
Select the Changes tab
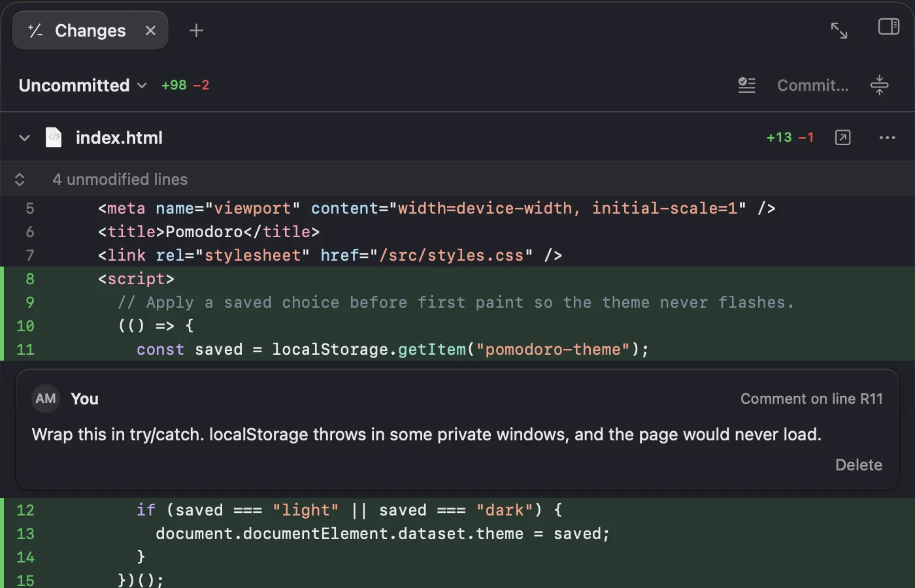point(90,31)
